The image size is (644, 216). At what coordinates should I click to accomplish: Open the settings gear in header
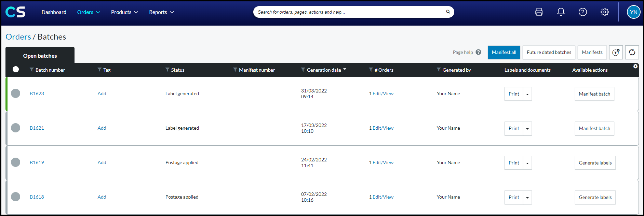point(605,12)
